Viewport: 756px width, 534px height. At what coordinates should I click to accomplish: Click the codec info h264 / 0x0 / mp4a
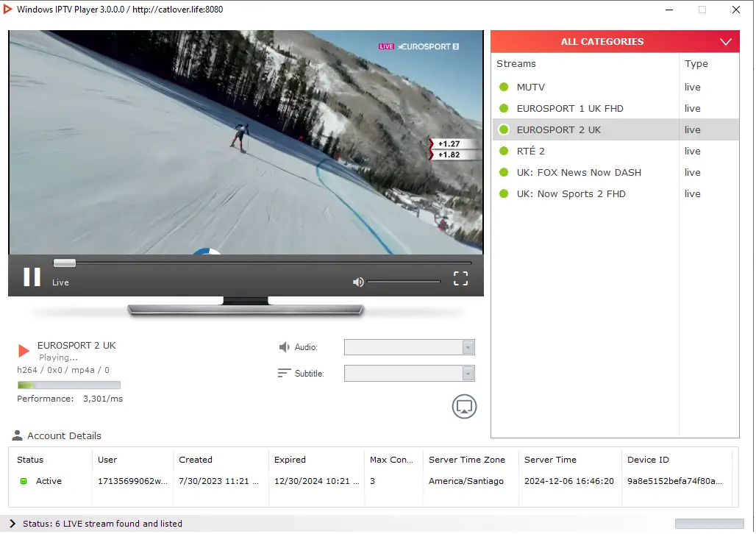pos(63,370)
